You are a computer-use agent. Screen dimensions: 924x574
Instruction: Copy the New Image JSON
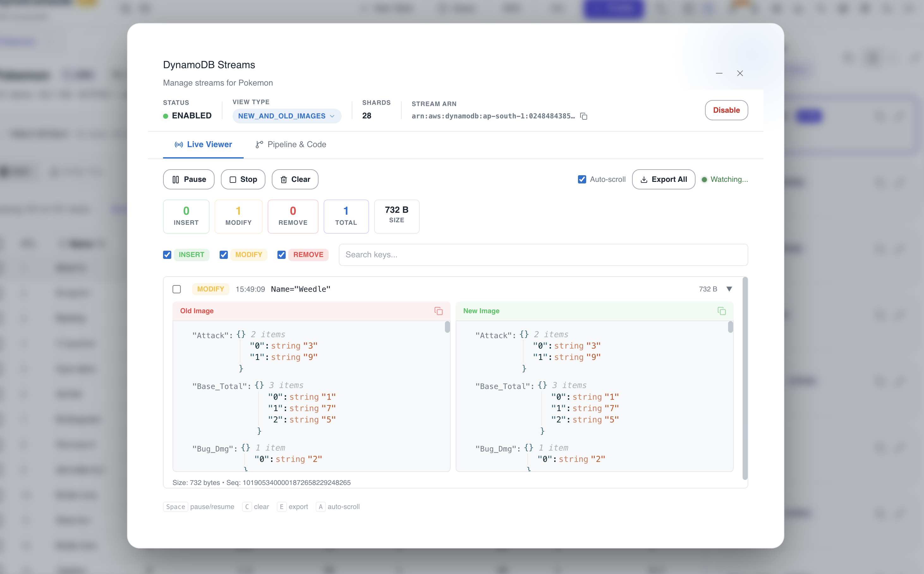click(x=721, y=311)
